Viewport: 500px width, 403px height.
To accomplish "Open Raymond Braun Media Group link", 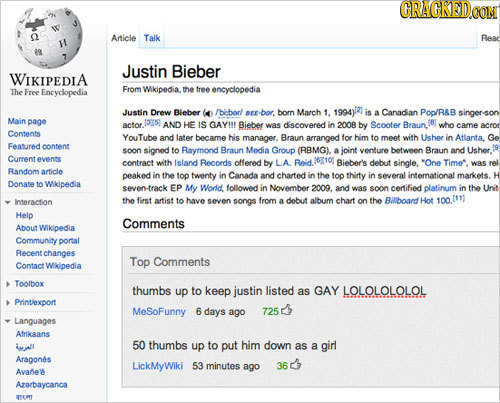I will 238,150.
